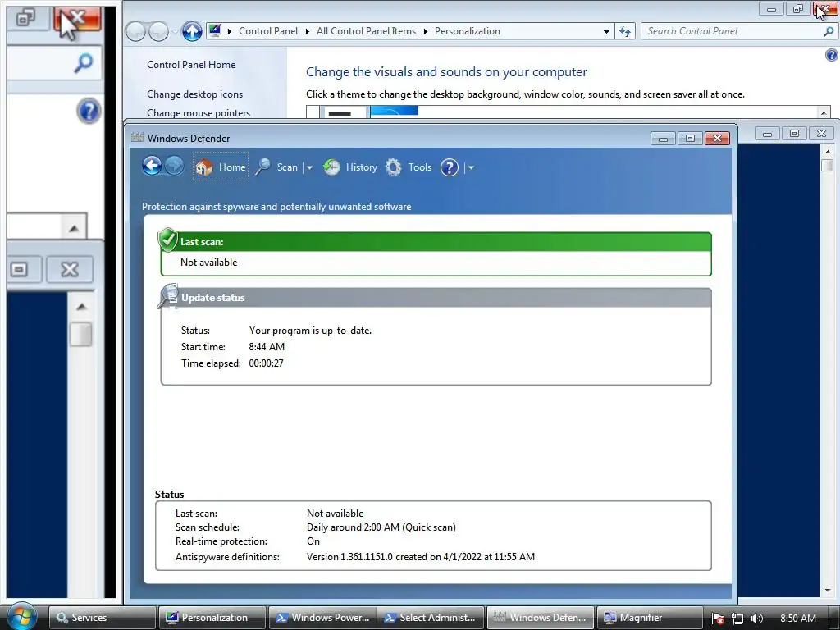Switch to Windows PowerShell taskbar button
The width and height of the screenshot is (840, 630).
[323, 617]
